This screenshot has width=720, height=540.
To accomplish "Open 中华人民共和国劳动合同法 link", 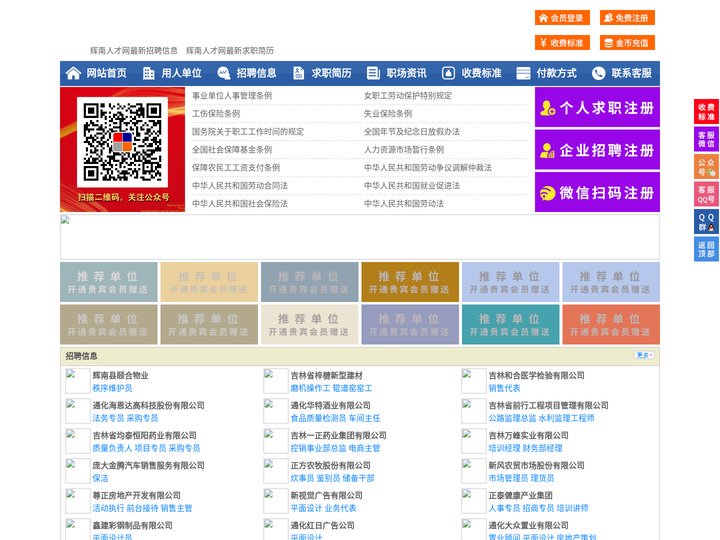I will [240, 186].
